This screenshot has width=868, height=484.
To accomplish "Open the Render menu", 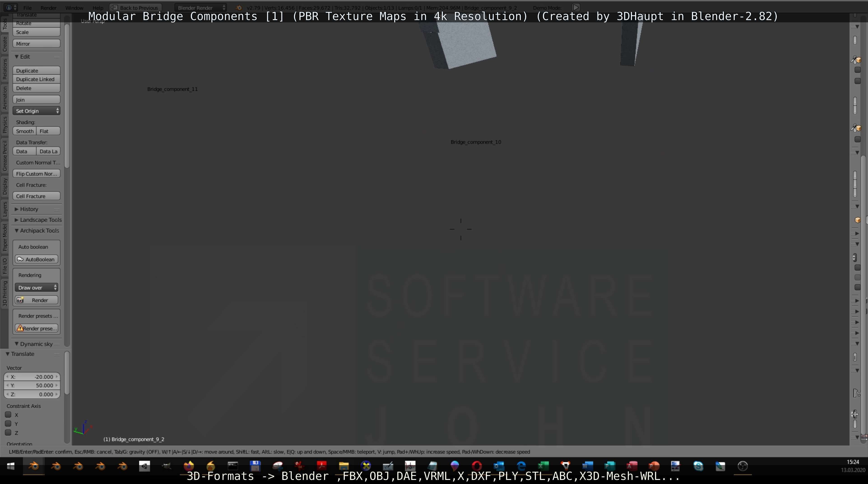I will tap(48, 7).
